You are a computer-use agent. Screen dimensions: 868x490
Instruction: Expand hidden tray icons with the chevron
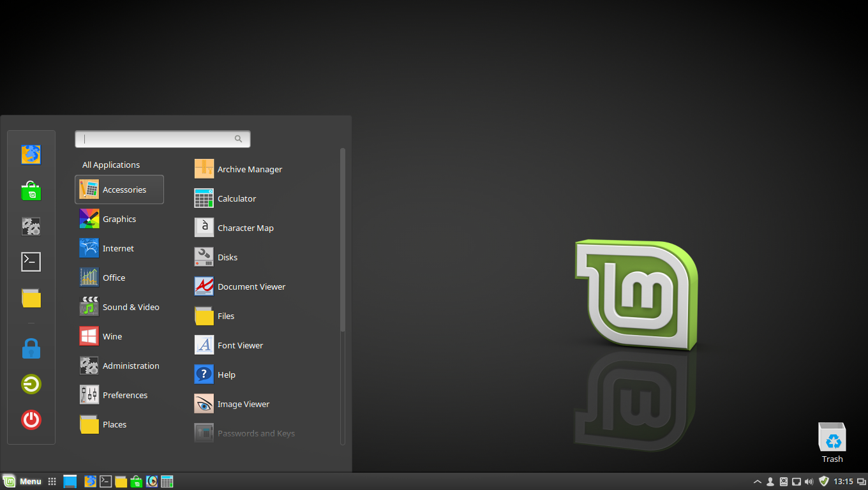click(758, 482)
